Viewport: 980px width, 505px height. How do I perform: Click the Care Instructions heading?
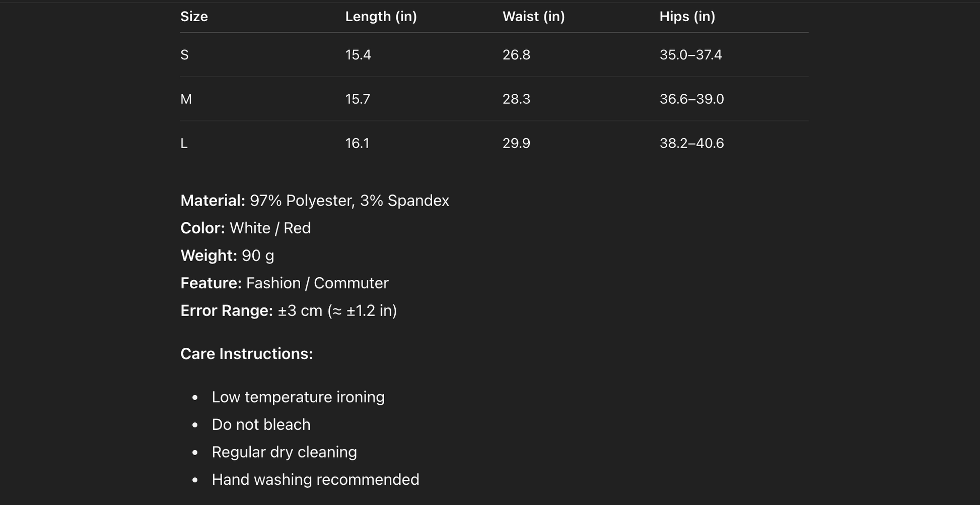tap(246, 354)
